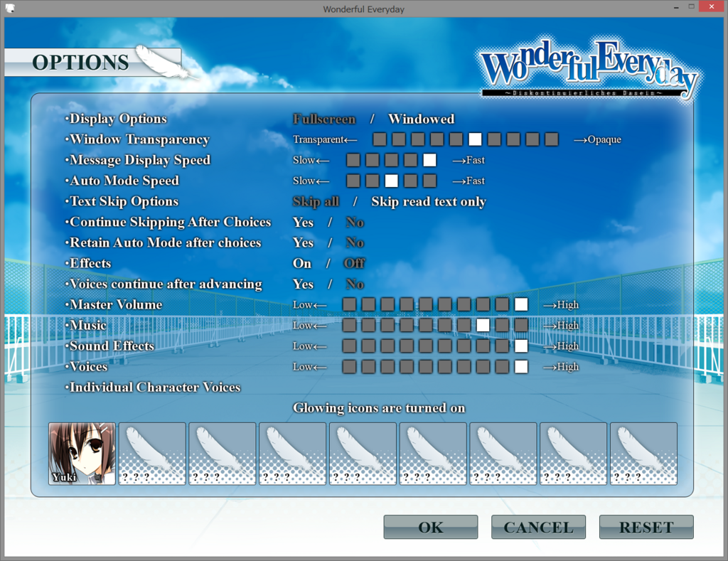Set Sound Effects volume to lowest box
The width and height of the screenshot is (728, 561).
tap(350, 346)
